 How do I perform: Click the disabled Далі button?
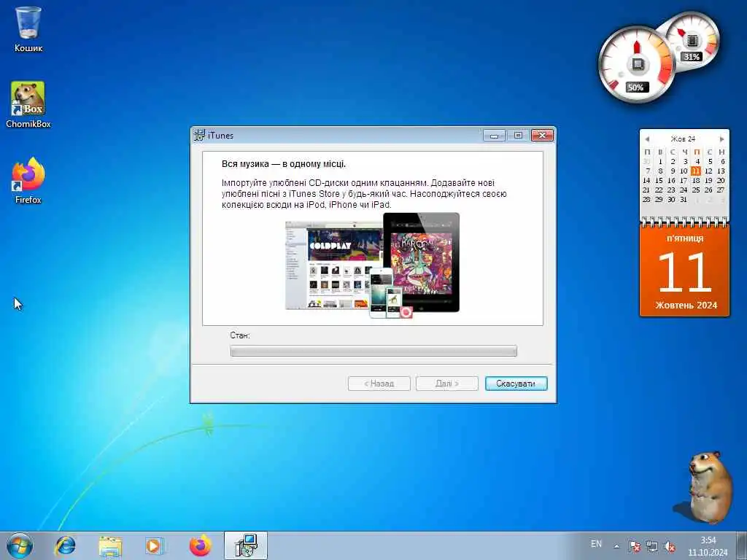[x=447, y=384]
